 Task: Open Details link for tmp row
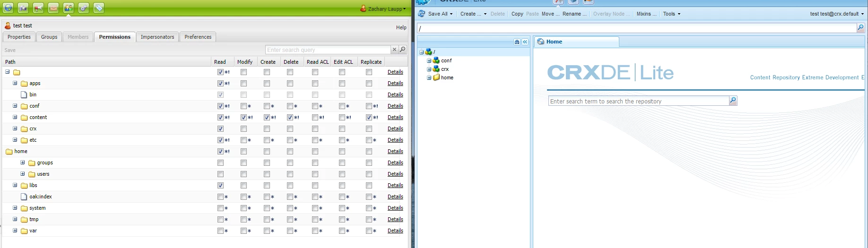click(x=395, y=219)
